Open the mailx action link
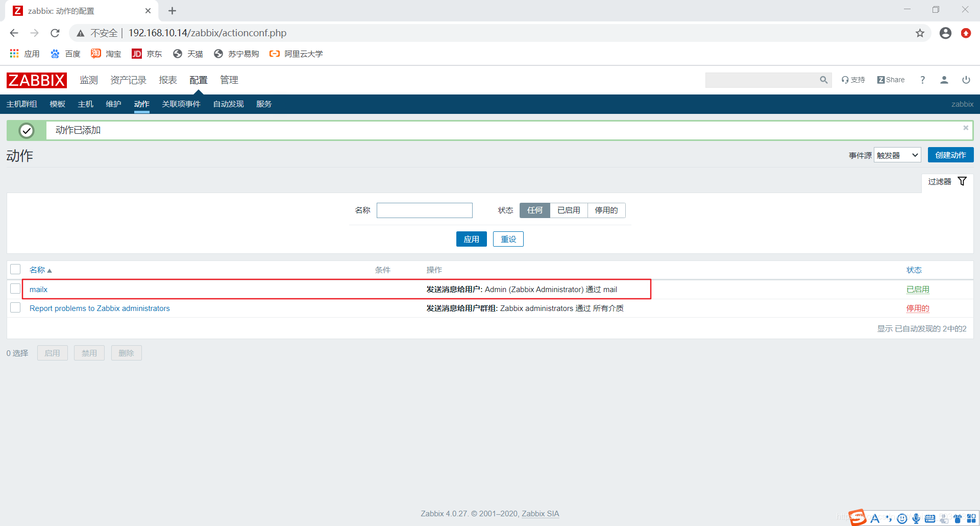The width and height of the screenshot is (980, 526). [38, 290]
